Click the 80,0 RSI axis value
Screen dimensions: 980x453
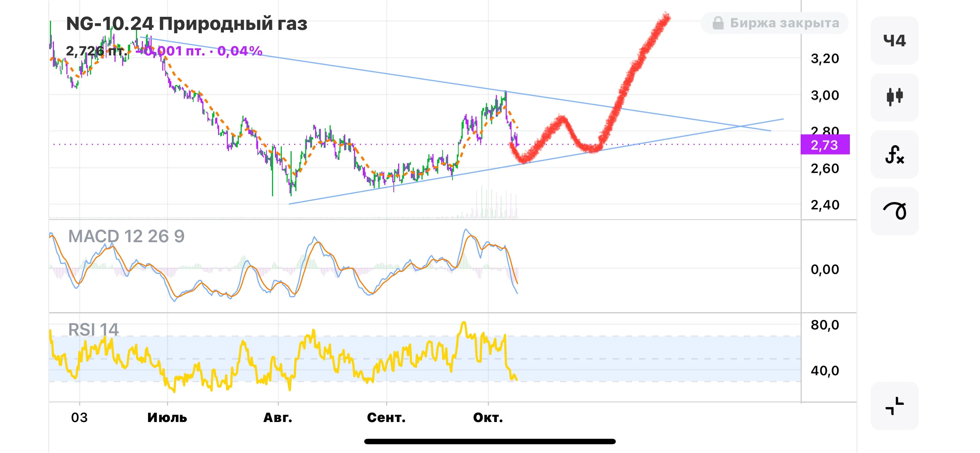[x=825, y=325]
